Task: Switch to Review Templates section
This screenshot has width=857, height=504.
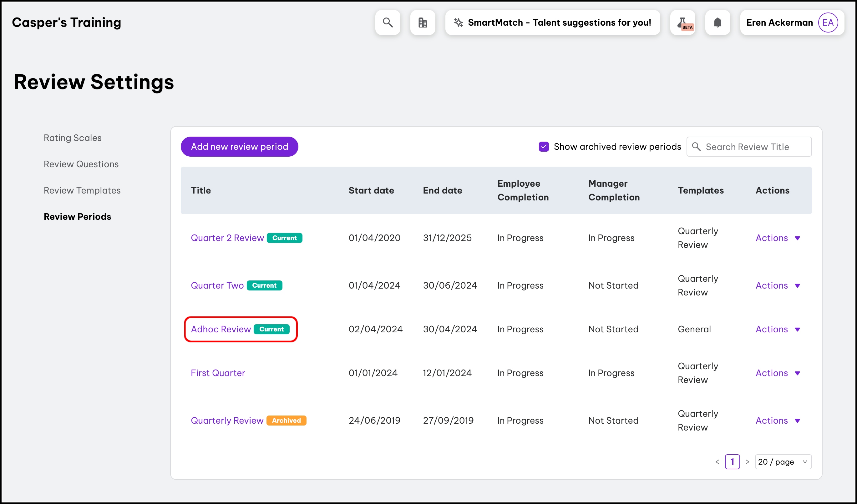Action: tap(82, 190)
